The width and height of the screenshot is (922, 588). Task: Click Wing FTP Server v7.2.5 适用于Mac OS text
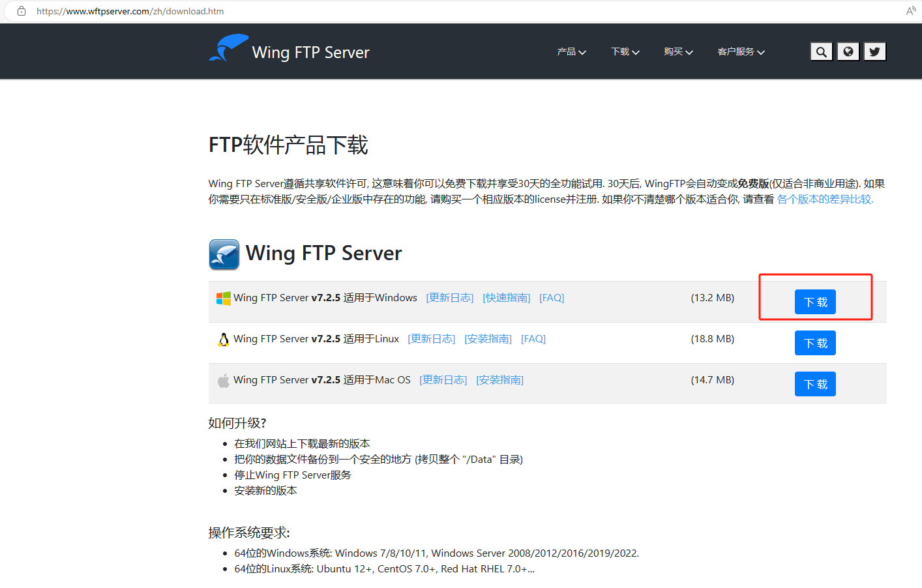(x=322, y=380)
